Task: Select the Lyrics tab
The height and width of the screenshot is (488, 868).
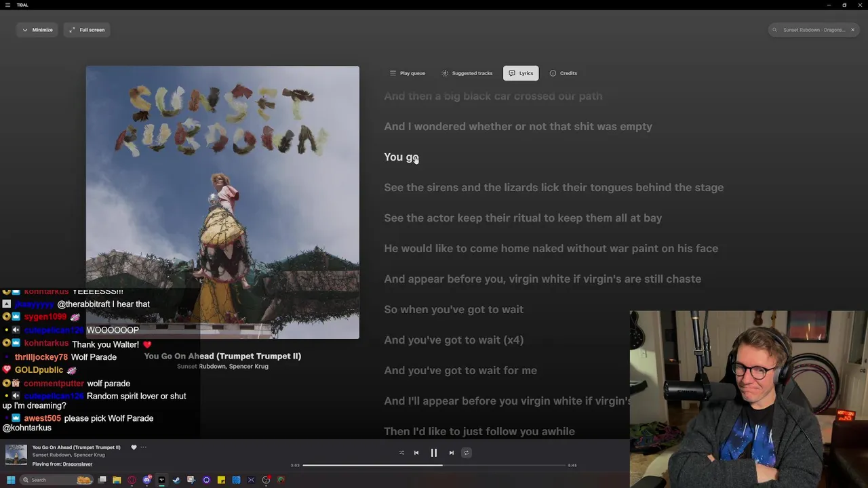Action: pos(521,73)
